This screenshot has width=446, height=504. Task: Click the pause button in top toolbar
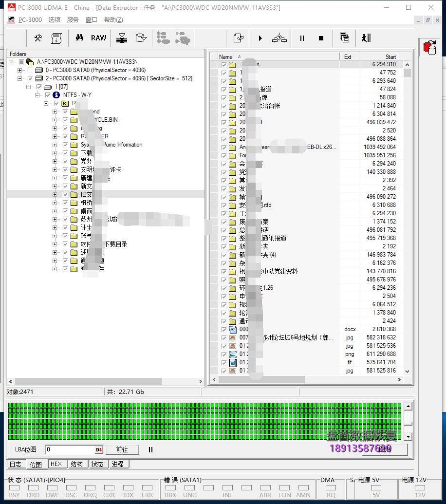point(302,38)
